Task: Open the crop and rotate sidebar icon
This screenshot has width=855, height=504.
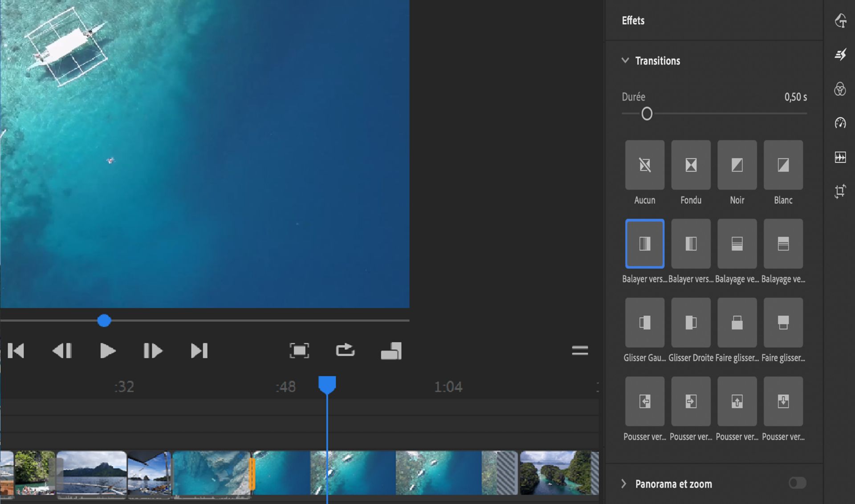Action: coord(840,191)
